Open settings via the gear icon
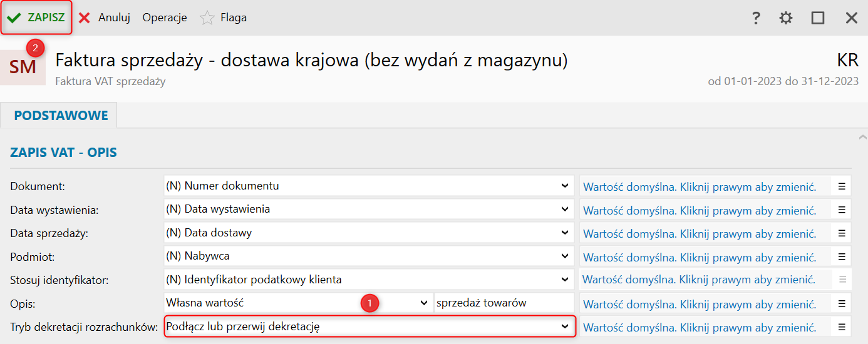868x344 pixels. [786, 18]
